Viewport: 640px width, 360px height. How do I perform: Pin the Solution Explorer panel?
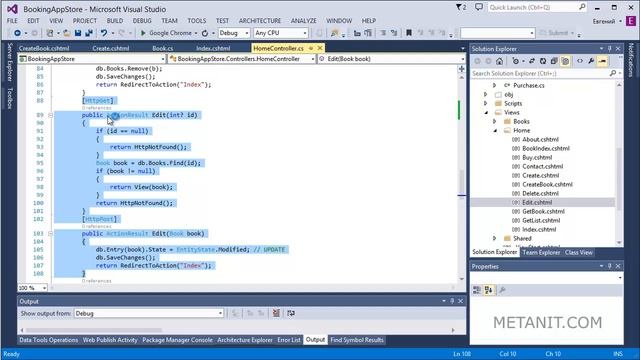point(610,49)
